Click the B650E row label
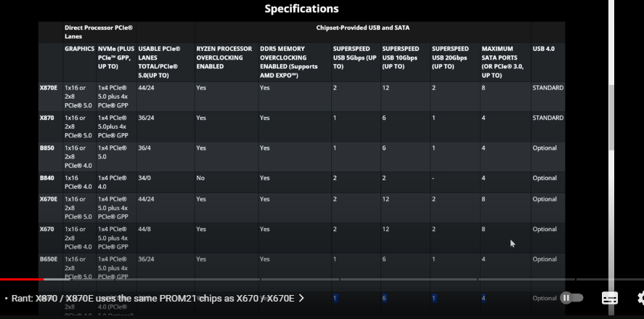The image size is (644, 319). click(x=49, y=259)
